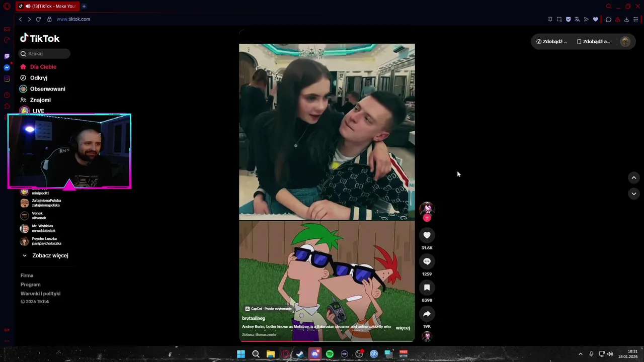Go to previous video with up arrow
Viewport: 644px width, 362px height.
tap(633, 177)
